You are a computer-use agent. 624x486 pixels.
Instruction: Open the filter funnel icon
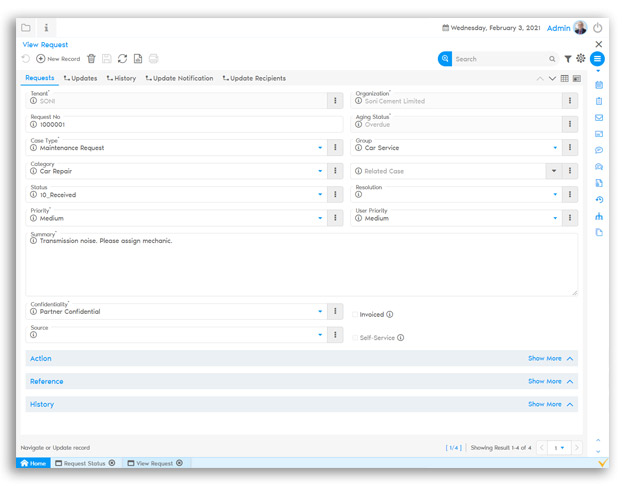[x=568, y=59]
